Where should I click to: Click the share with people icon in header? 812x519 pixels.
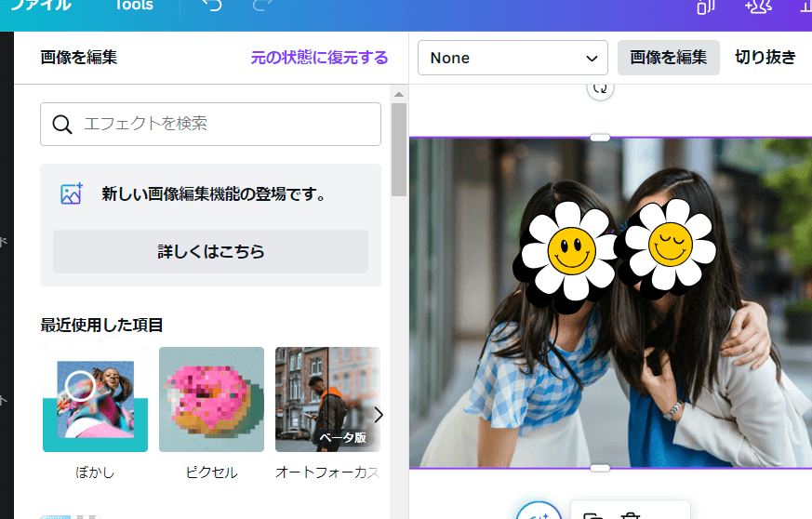click(x=758, y=7)
